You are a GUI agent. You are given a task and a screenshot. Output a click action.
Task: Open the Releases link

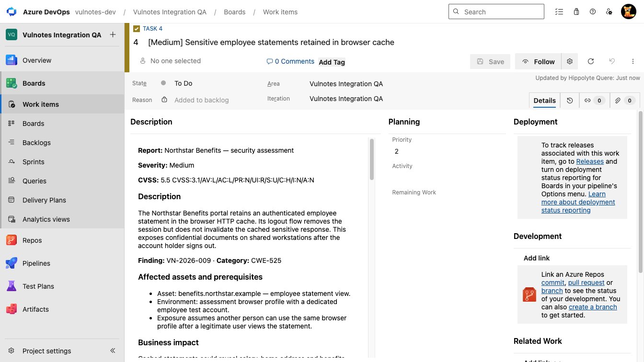[x=590, y=161]
